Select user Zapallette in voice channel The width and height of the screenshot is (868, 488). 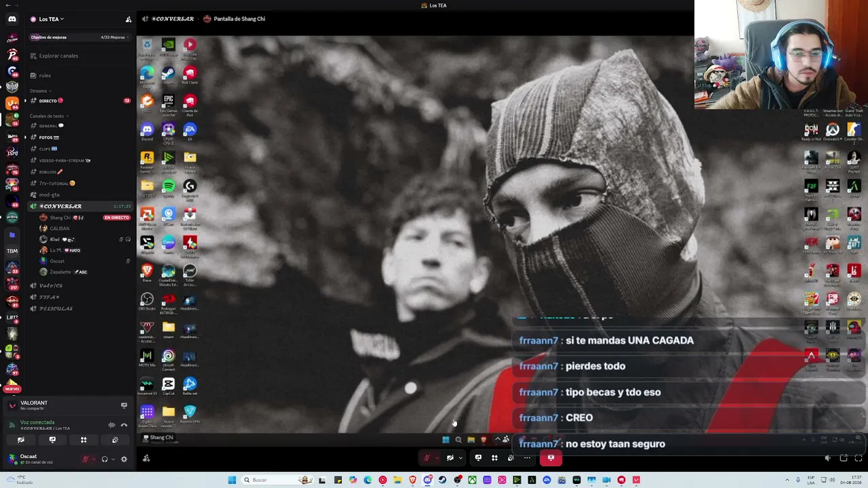click(x=64, y=272)
